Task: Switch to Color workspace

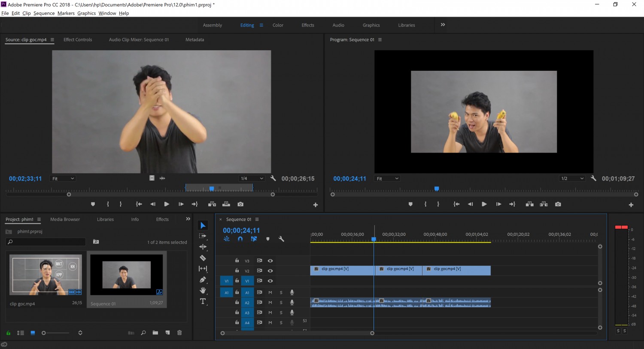Action: coord(278,25)
